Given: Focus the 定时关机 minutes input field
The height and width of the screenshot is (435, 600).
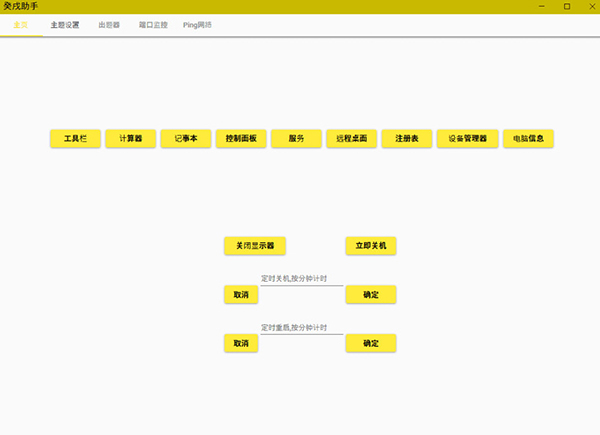Looking at the screenshot, I should click(302, 280).
